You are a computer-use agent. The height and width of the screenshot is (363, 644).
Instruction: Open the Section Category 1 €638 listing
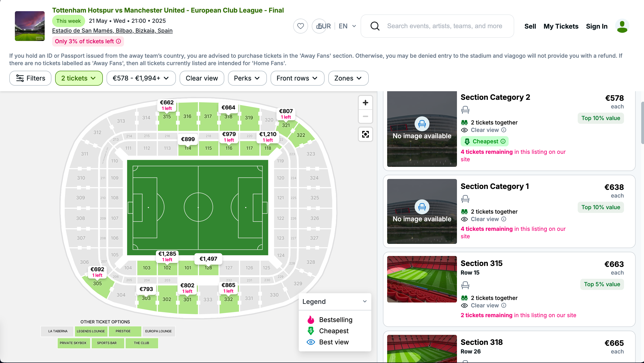(509, 212)
